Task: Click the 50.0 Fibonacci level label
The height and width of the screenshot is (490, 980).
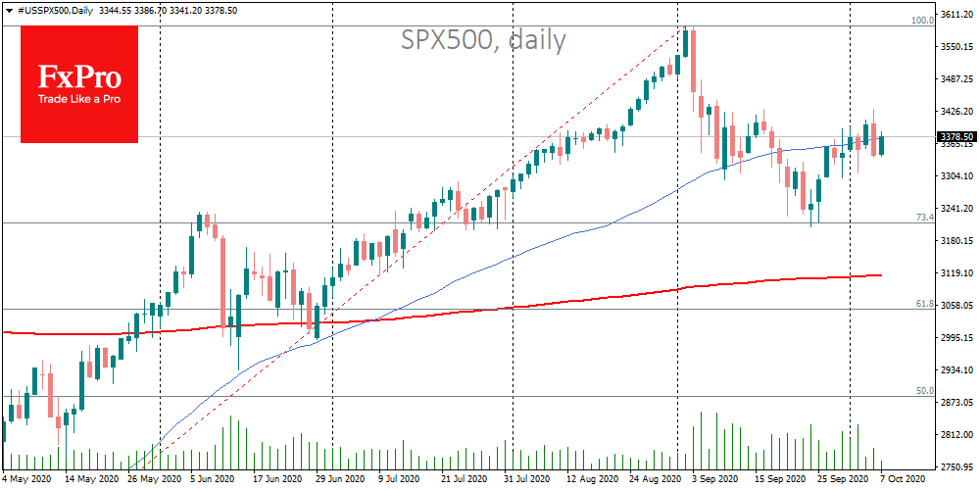Action: click(x=924, y=391)
